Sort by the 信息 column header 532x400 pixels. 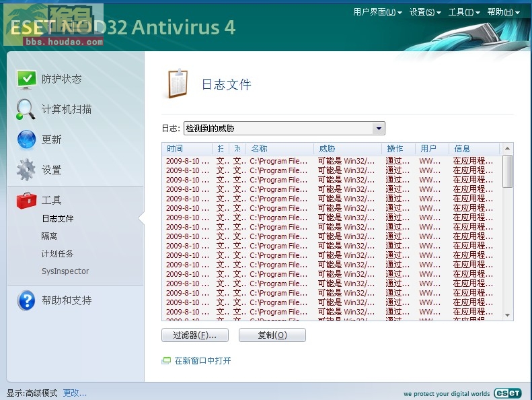(x=474, y=149)
